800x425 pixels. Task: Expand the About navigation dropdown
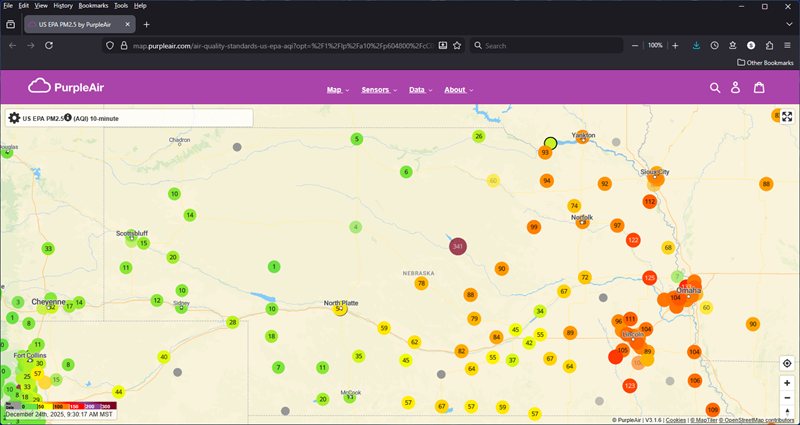[x=458, y=90]
